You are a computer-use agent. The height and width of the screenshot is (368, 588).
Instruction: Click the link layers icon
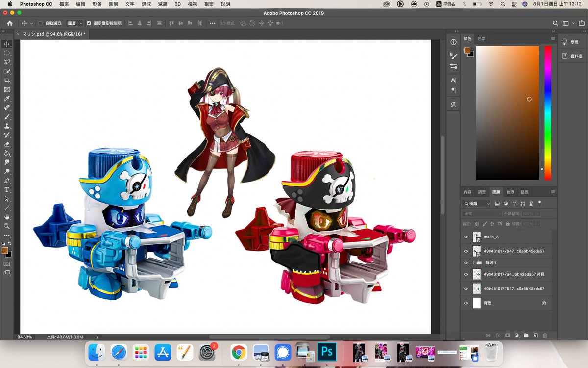click(x=488, y=335)
